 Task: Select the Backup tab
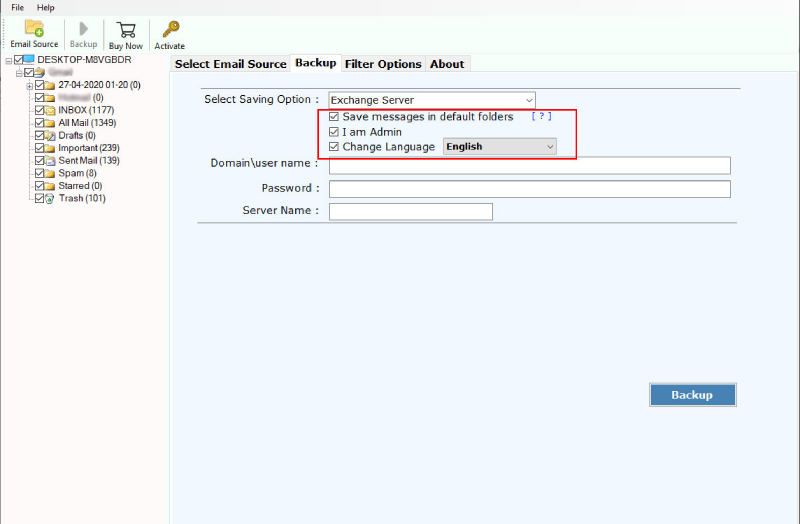316,63
